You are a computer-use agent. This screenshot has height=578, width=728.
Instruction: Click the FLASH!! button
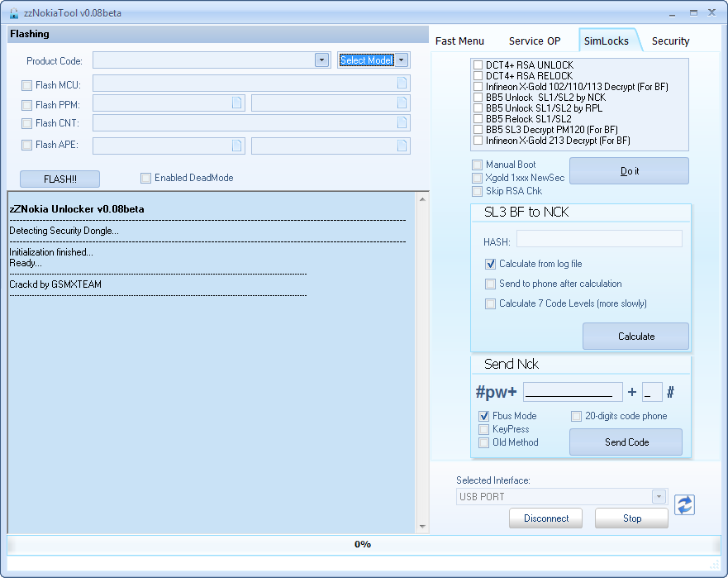(59, 179)
